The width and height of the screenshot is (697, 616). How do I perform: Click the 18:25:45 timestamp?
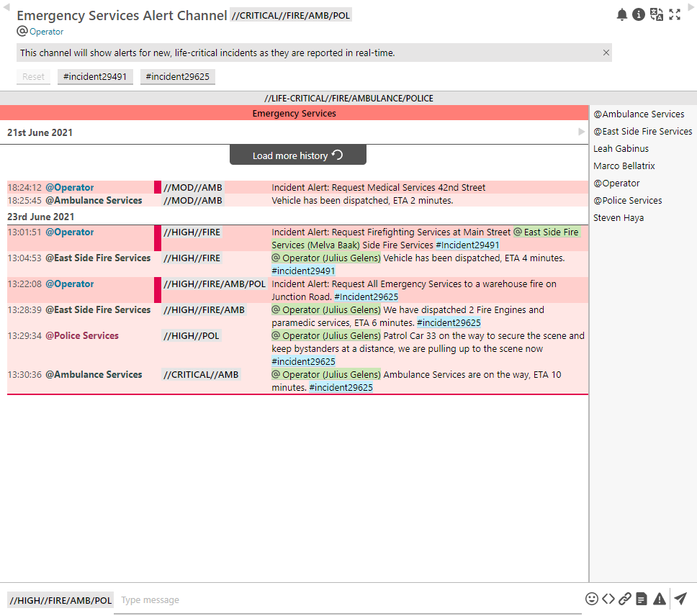pyautogui.click(x=24, y=200)
